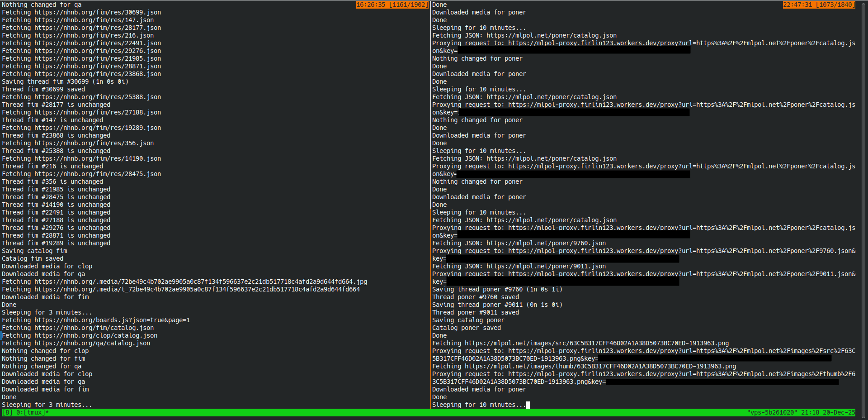This screenshot has height=420, width=868.
Task: Open mlpol.net/images/src 63C5B317...1913963.png link
Action: coord(597,343)
